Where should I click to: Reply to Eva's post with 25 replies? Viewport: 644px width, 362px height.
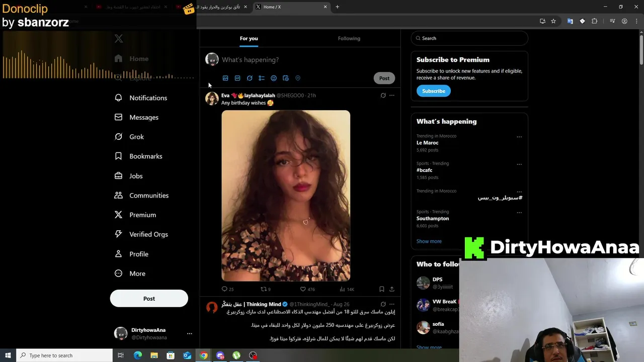tap(227, 289)
